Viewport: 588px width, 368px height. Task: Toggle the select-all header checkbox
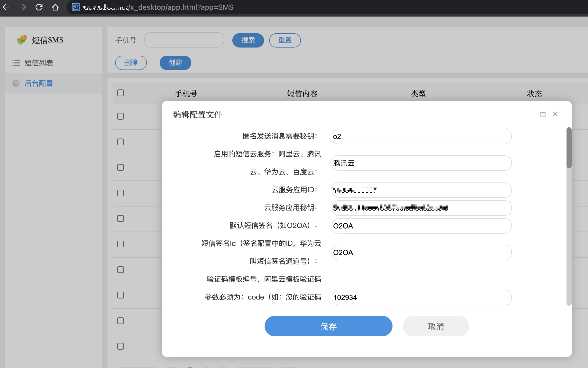point(121,93)
